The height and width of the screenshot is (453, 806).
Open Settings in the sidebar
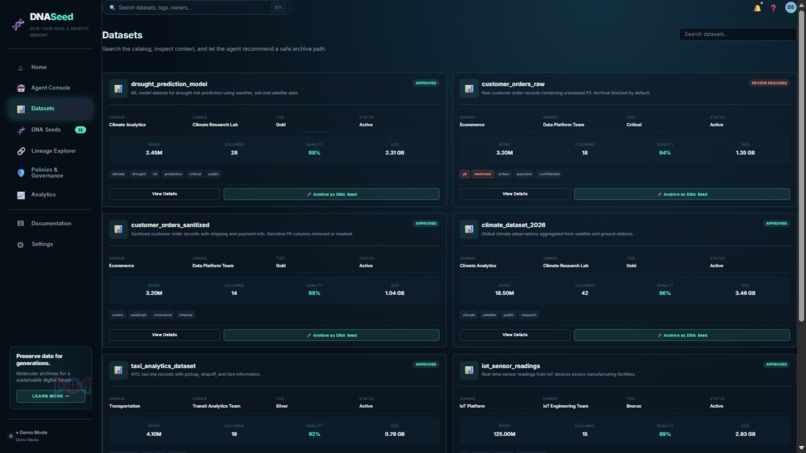[50, 244]
